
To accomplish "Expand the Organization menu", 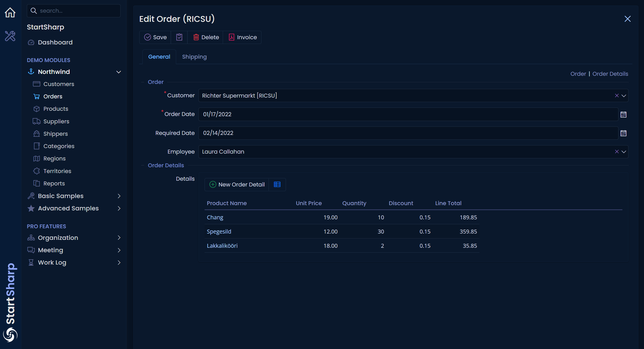I will click(118, 238).
